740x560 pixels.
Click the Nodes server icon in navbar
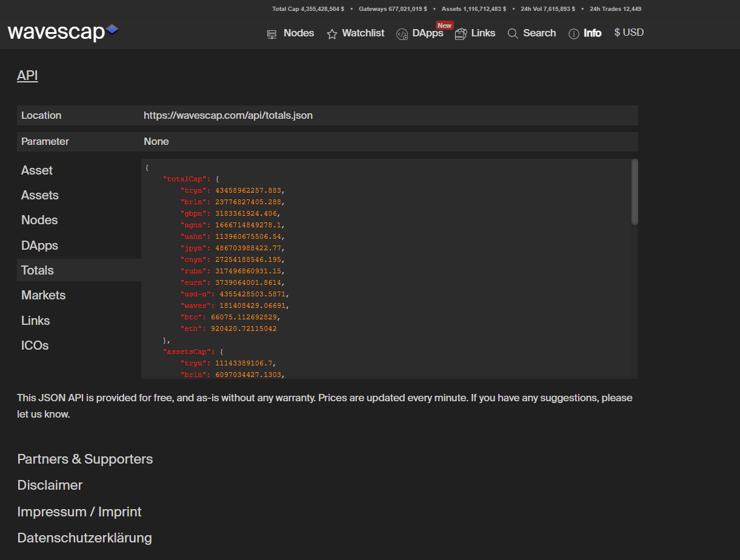click(272, 34)
